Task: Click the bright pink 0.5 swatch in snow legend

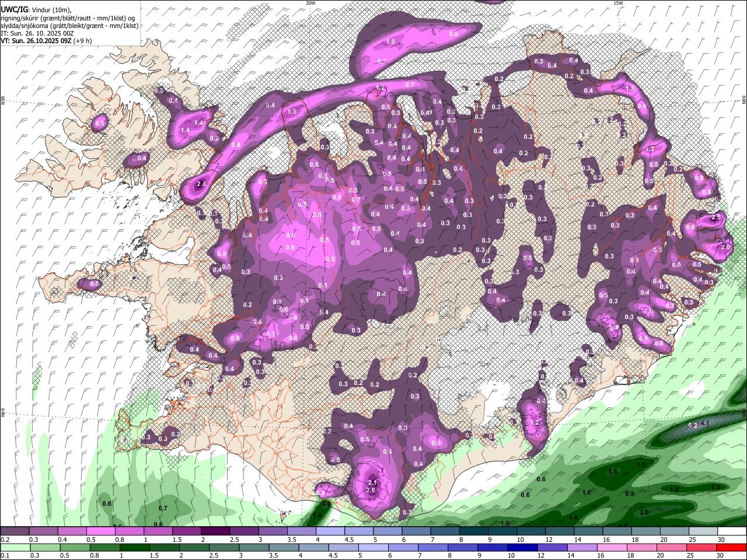Action: pyautogui.click(x=100, y=531)
